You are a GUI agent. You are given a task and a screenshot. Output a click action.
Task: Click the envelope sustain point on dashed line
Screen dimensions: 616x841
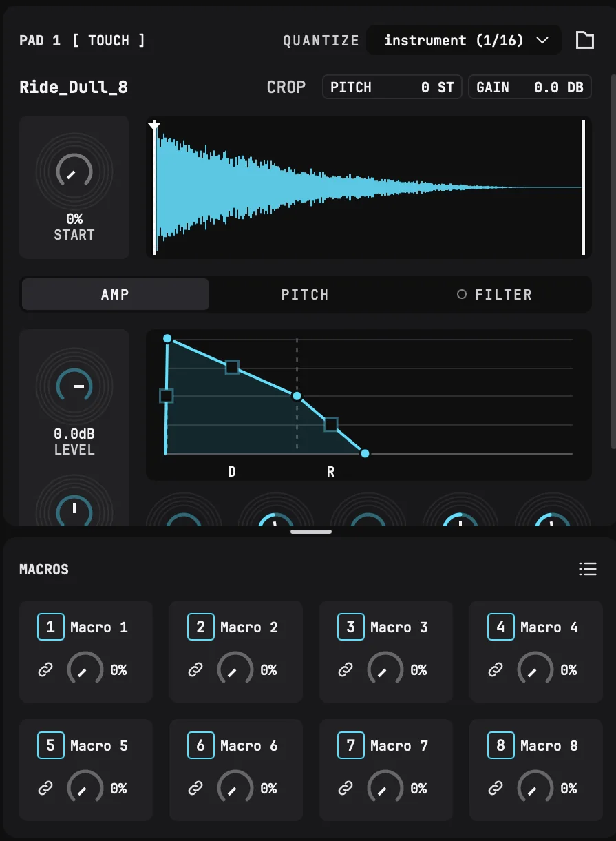point(297,396)
